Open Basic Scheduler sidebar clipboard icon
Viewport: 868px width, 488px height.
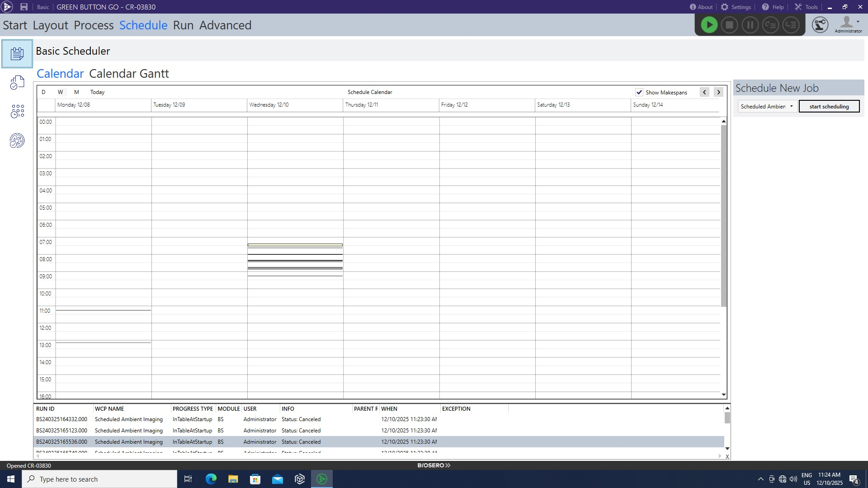coord(17,54)
